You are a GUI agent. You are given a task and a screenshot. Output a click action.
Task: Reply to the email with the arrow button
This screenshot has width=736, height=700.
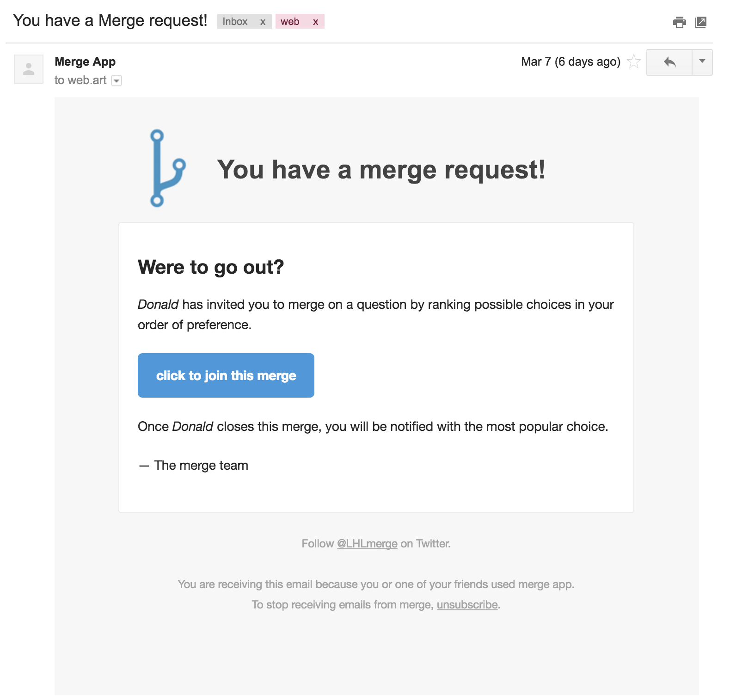pos(669,62)
